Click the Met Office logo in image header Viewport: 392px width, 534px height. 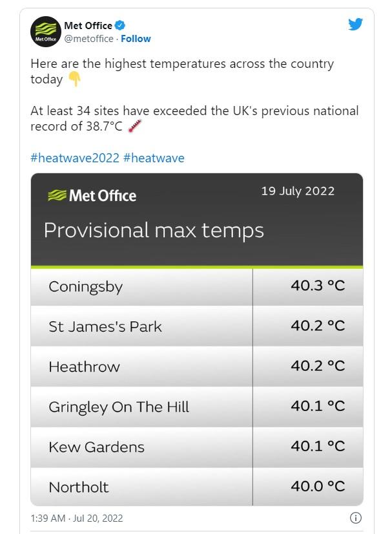click(92, 195)
